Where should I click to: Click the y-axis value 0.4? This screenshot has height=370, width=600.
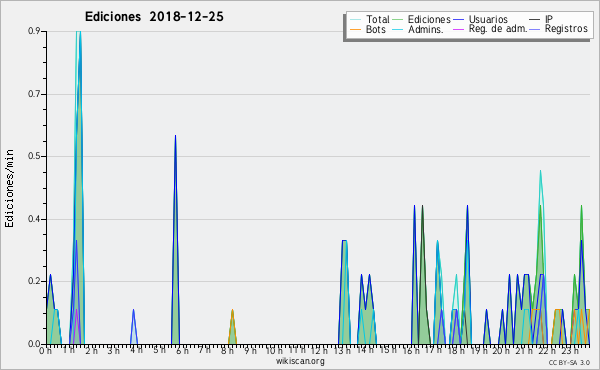click(34, 219)
